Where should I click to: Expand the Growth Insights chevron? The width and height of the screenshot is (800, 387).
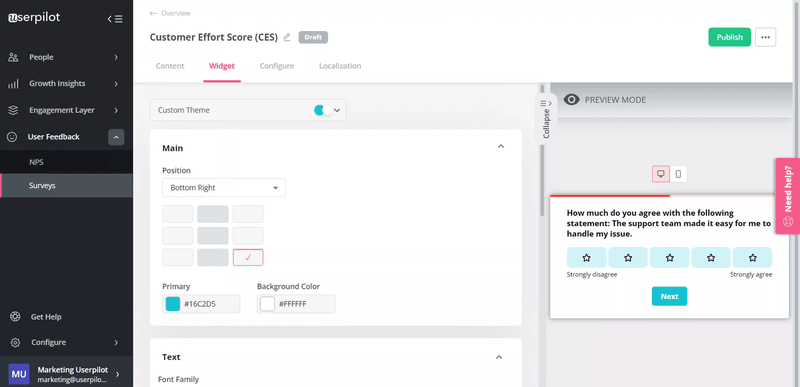click(116, 84)
